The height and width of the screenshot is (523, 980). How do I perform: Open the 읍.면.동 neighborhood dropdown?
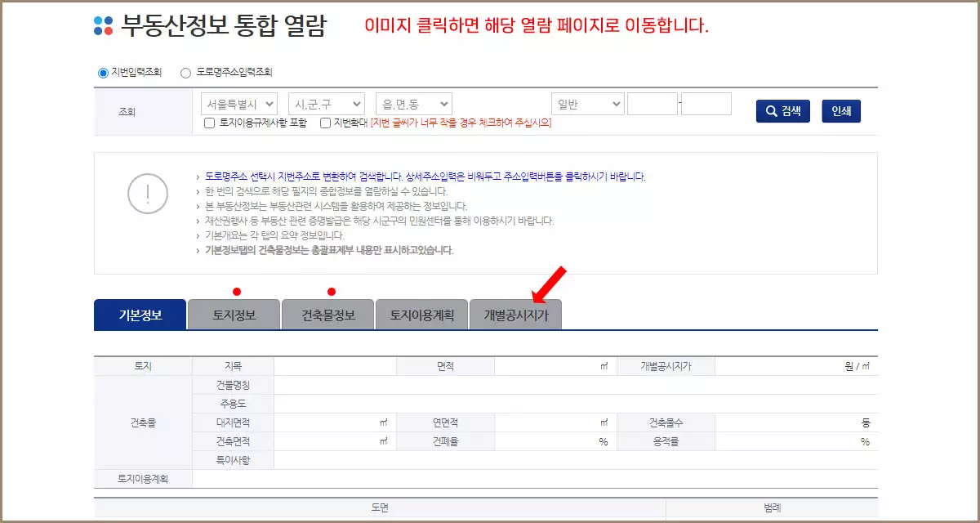(x=412, y=104)
